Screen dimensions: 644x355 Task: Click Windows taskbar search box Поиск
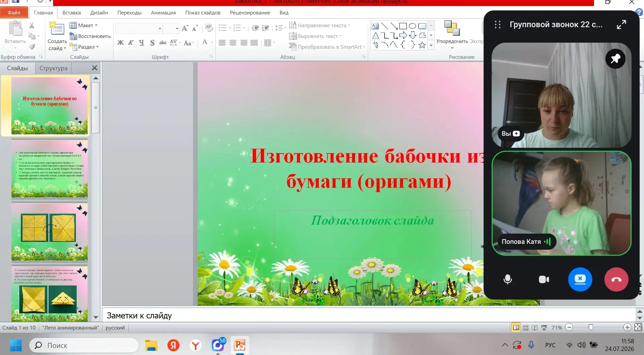point(84,345)
